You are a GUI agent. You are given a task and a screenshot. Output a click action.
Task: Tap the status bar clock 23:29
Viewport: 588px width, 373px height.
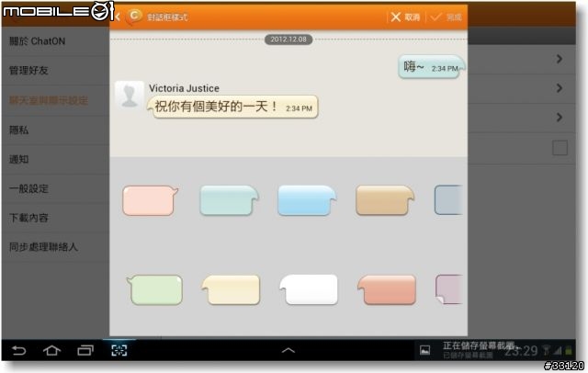(x=521, y=351)
